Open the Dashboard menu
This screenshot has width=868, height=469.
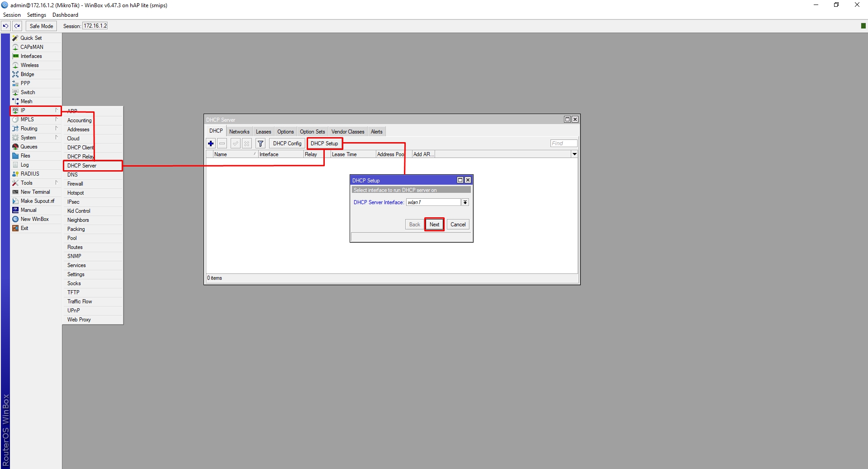(65, 15)
